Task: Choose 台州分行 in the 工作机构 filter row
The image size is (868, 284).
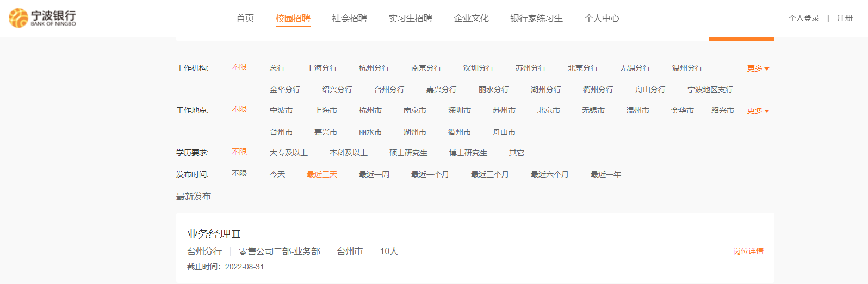Action: click(389, 90)
